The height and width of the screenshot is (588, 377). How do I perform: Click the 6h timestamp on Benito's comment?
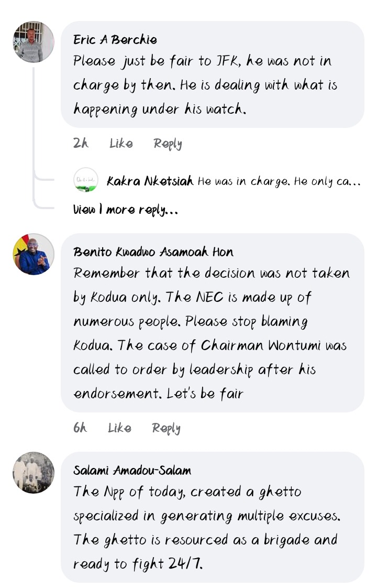click(80, 428)
